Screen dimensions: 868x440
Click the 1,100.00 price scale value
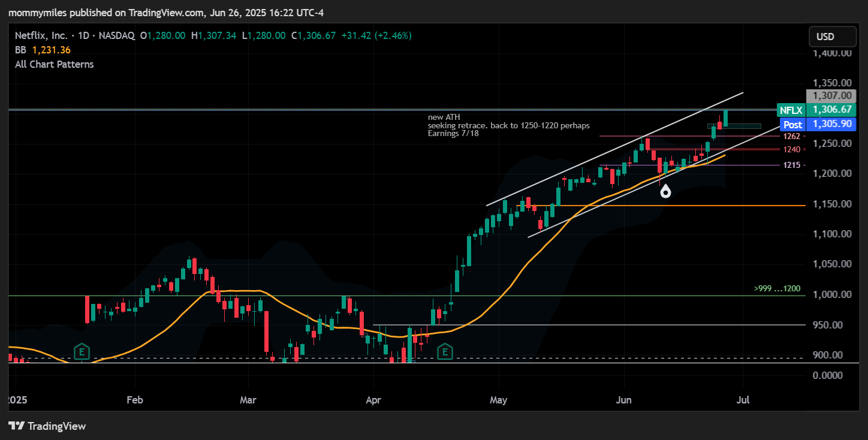[x=832, y=234]
